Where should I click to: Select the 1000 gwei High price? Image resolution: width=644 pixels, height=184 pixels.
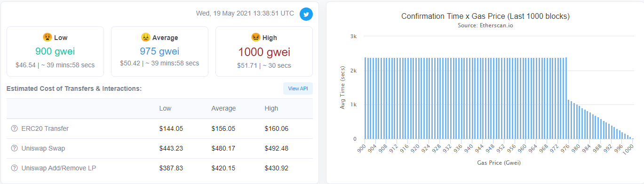pos(264,52)
